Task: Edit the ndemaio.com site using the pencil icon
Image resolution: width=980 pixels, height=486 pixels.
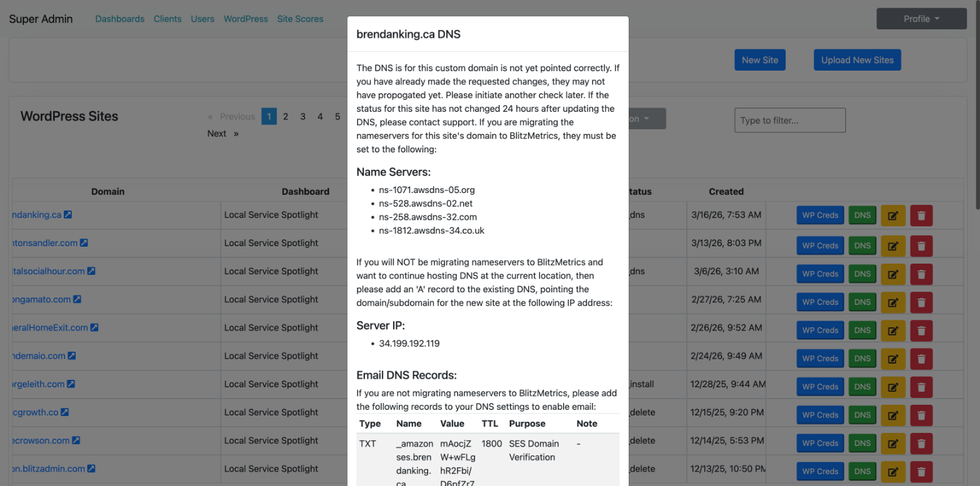Action: (x=892, y=358)
